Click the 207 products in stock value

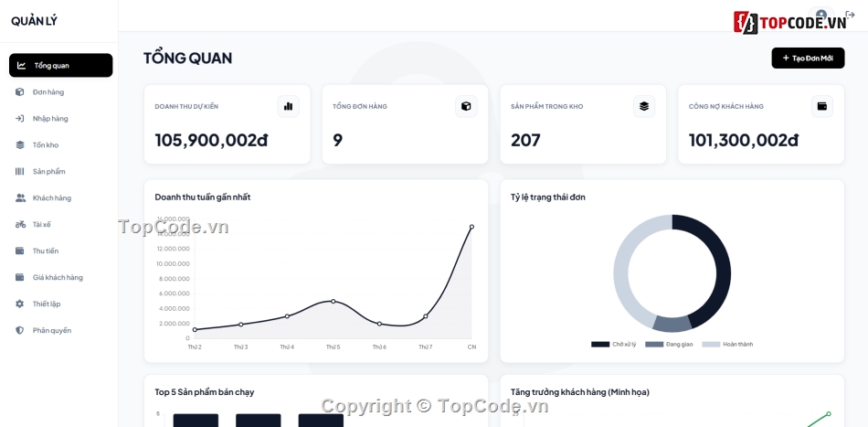pos(525,140)
